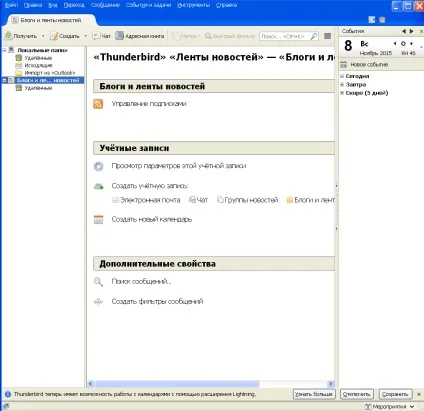The image size is (424, 411).
Task: Open the Справка menu
Action: 226,5
